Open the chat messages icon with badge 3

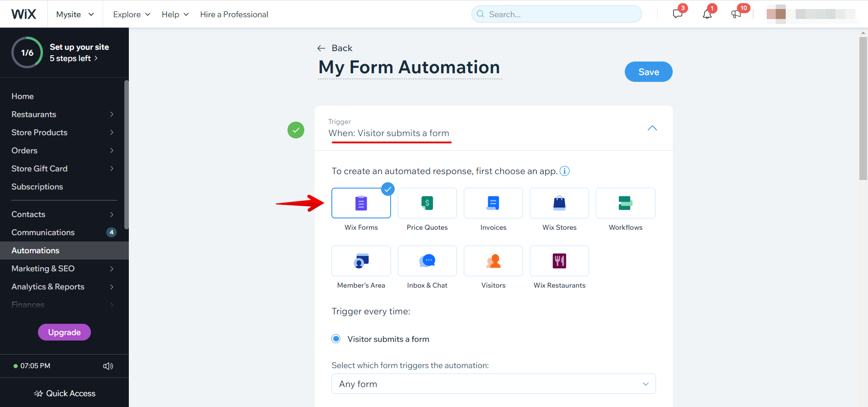point(678,14)
